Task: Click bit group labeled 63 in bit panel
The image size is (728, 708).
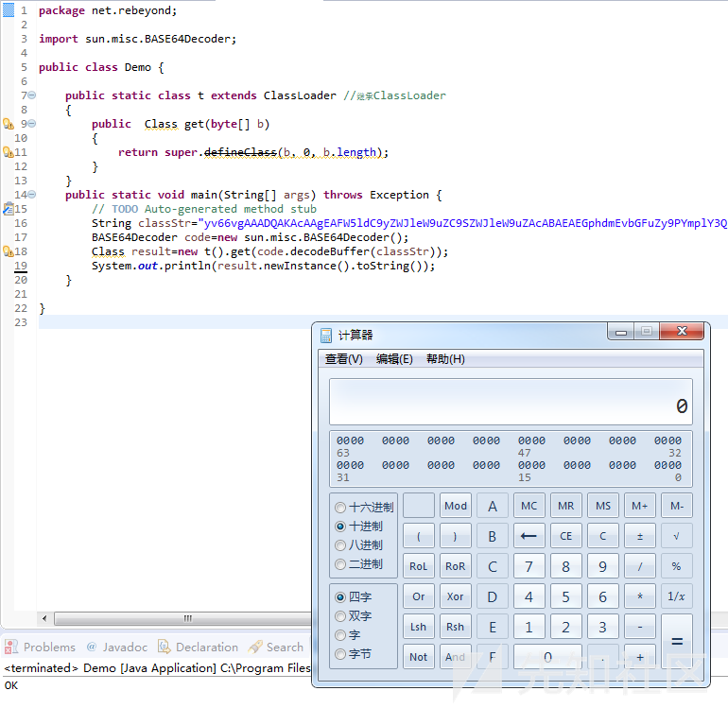Action: (350, 440)
